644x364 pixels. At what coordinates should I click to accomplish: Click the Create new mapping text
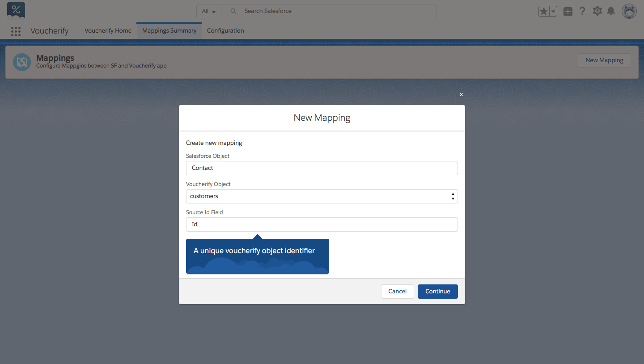[x=214, y=143]
